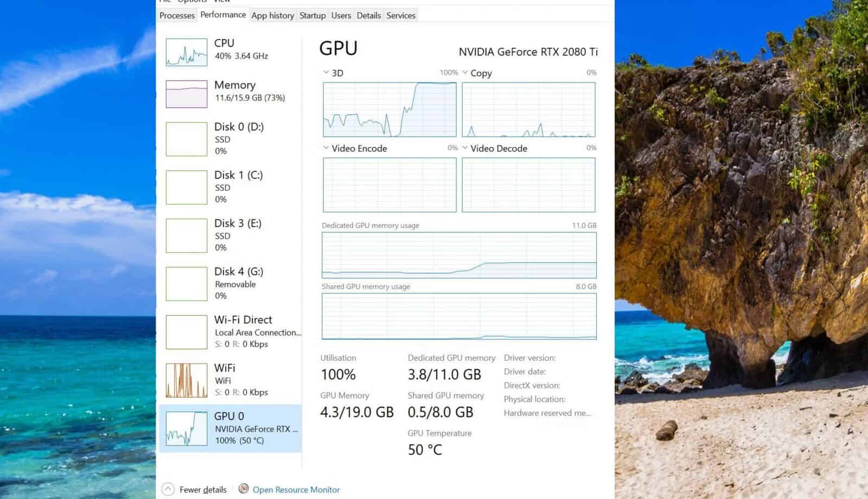This screenshot has height=499, width=868.
Task: Select the Disk 4 (G:) Removable mini graph
Action: coord(187,284)
